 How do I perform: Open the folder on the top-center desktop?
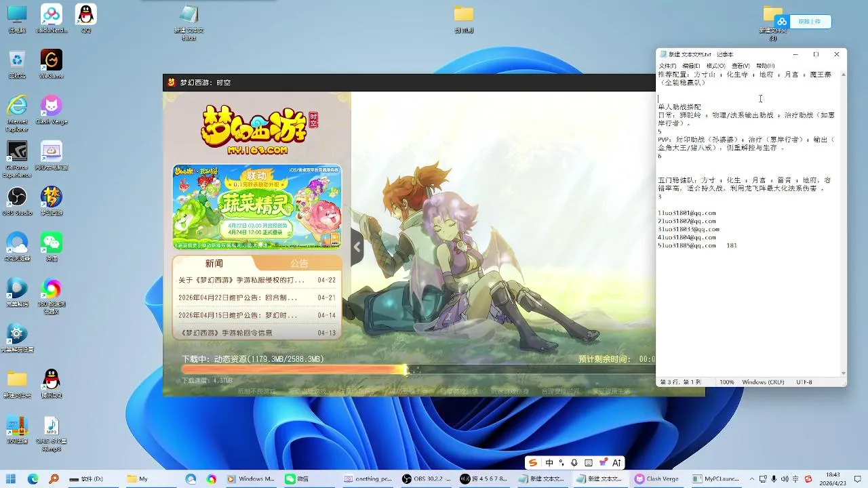(464, 19)
